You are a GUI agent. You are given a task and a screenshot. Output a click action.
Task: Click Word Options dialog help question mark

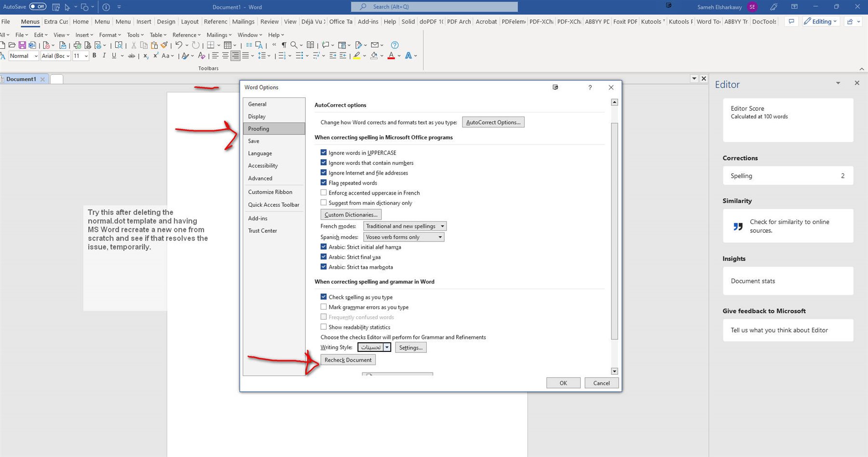pyautogui.click(x=590, y=87)
